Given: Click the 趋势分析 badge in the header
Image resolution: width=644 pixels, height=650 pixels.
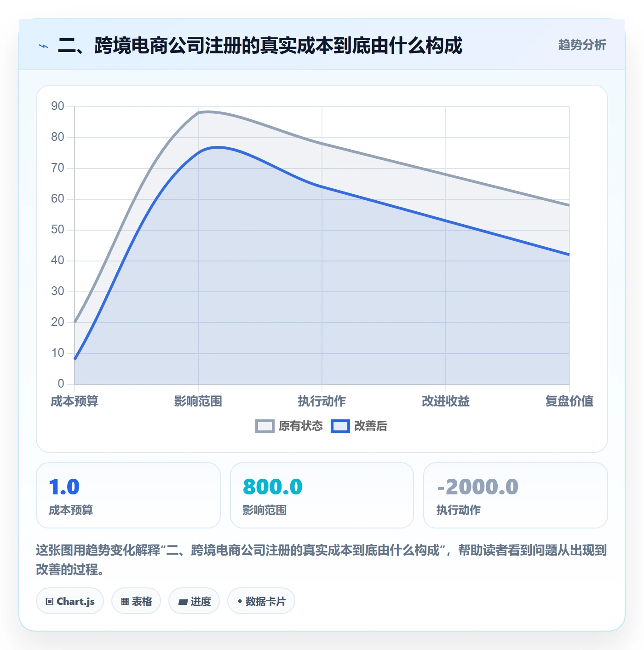Looking at the screenshot, I should coord(582,45).
